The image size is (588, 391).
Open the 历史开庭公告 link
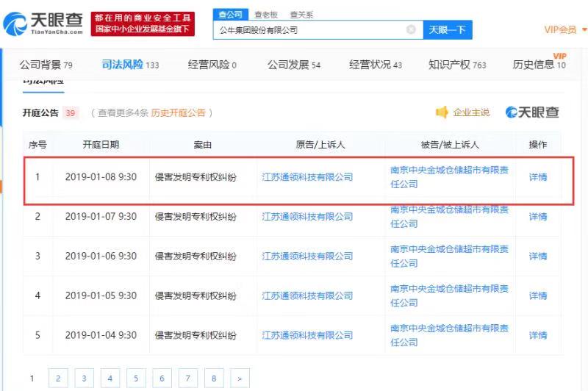pos(178,113)
